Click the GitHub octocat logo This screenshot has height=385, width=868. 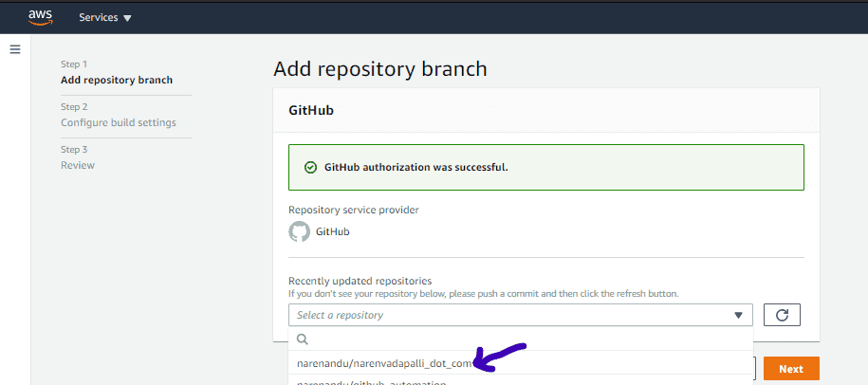click(299, 231)
